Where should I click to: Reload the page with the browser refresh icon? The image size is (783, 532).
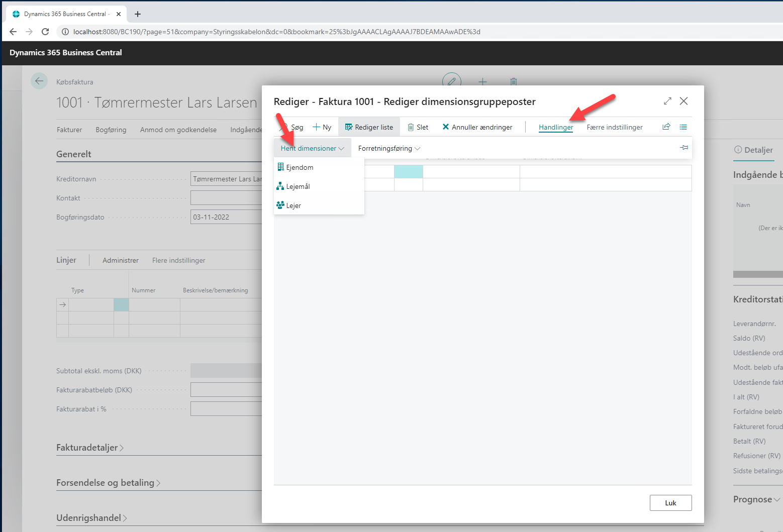pyautogui.click(x=45, y=32)
